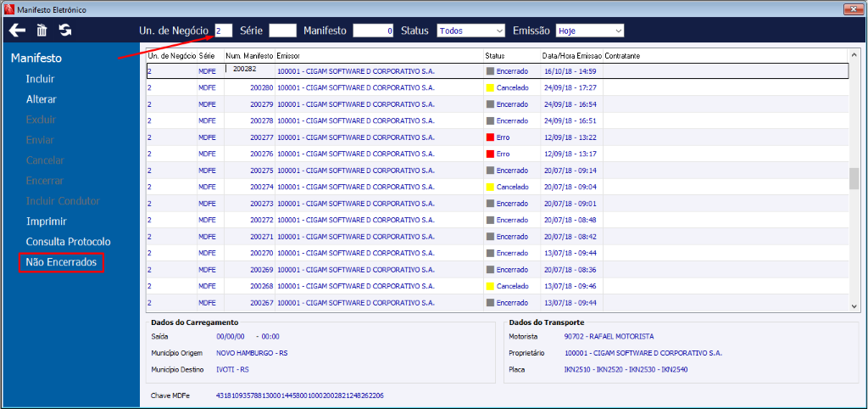Select manifest number 200279 row
This screenshot has height=409, width=868.
(497, 104)
